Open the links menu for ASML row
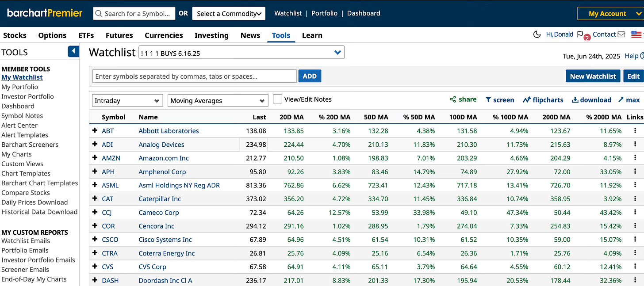The width and height of the screenshot is (644, 286). (635, 185)
